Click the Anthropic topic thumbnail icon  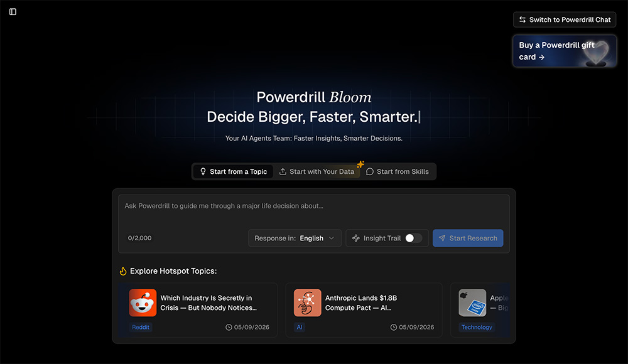pos(307,302)
